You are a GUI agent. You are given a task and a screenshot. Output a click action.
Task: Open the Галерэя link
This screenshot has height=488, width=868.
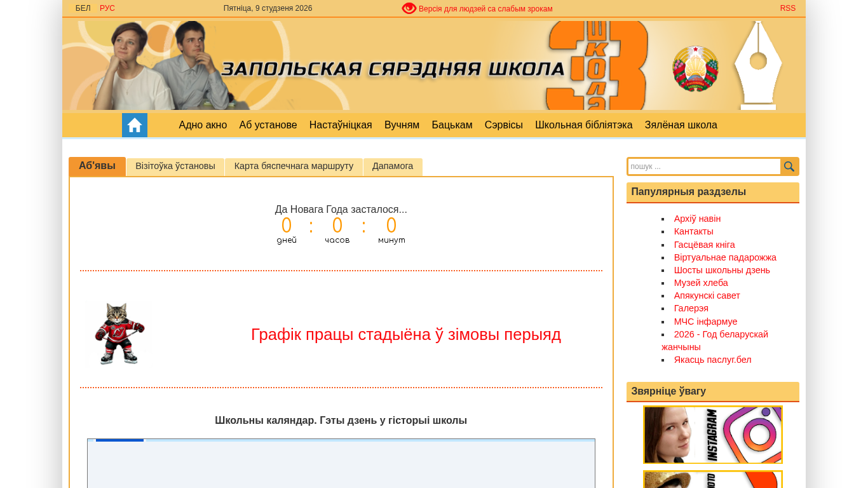pos(691,308)
